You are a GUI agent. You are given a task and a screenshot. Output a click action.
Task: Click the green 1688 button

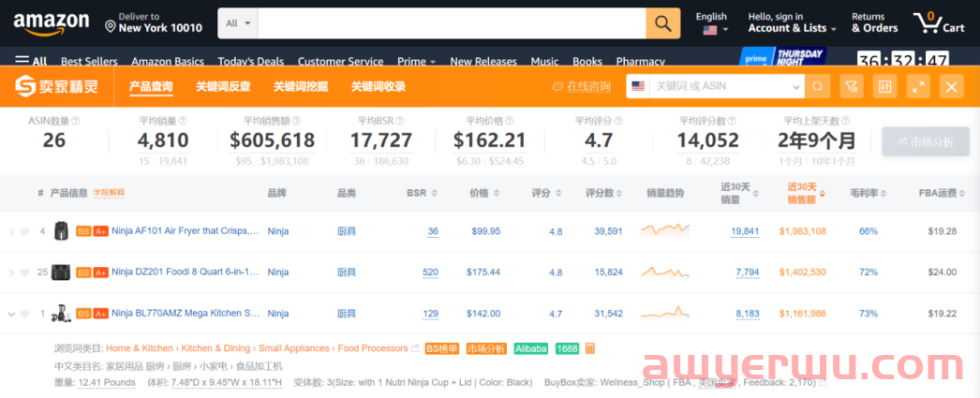click(x=567, y=348)
